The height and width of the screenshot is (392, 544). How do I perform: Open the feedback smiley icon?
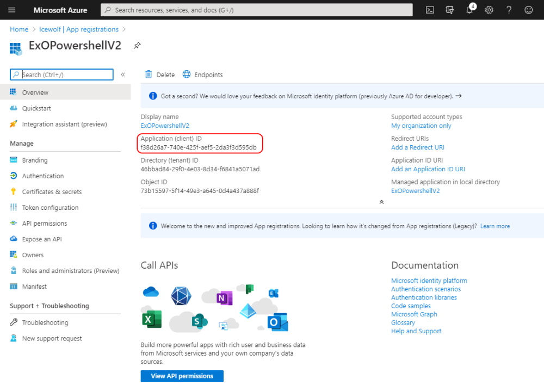528,10
